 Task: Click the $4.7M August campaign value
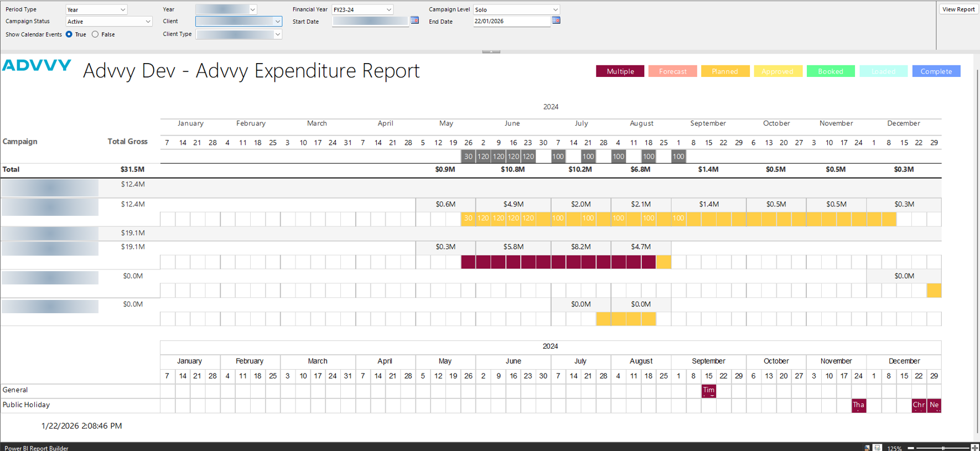point(641,247)
